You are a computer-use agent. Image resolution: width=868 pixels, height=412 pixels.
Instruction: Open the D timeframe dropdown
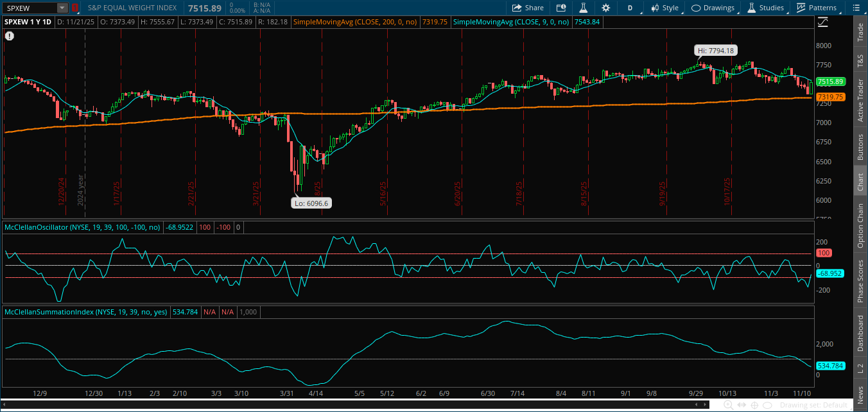pos(630,8)
